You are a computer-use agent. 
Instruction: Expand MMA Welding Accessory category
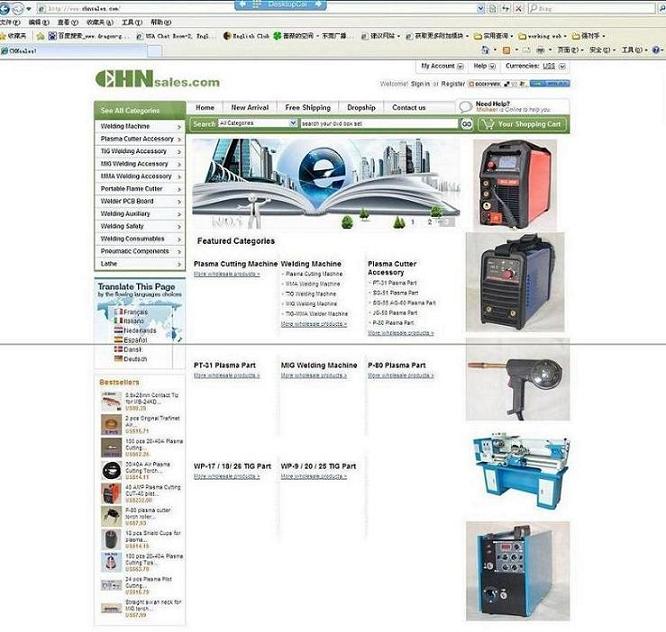(x=140, y=176)
